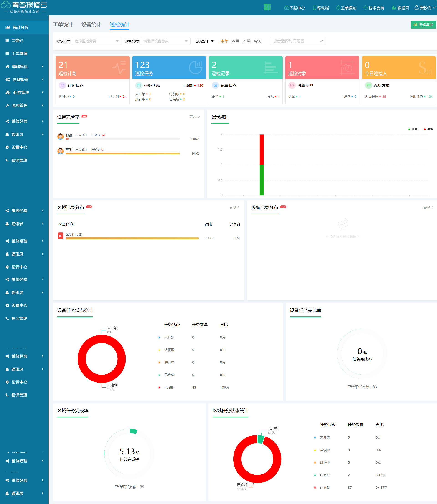The width and height of the screenshot is (437, 504).
Task: Click the 二维码 QR code sidebar icon
Action: click(7, 40)
